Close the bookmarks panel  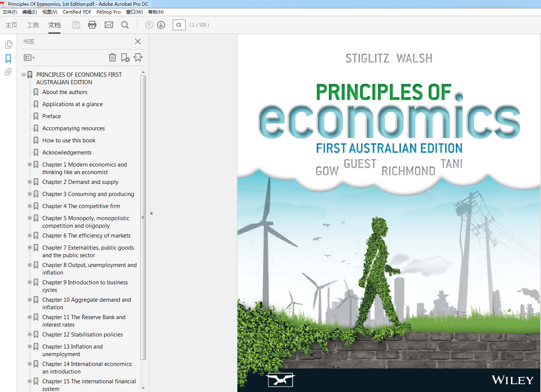pos(138,41)
